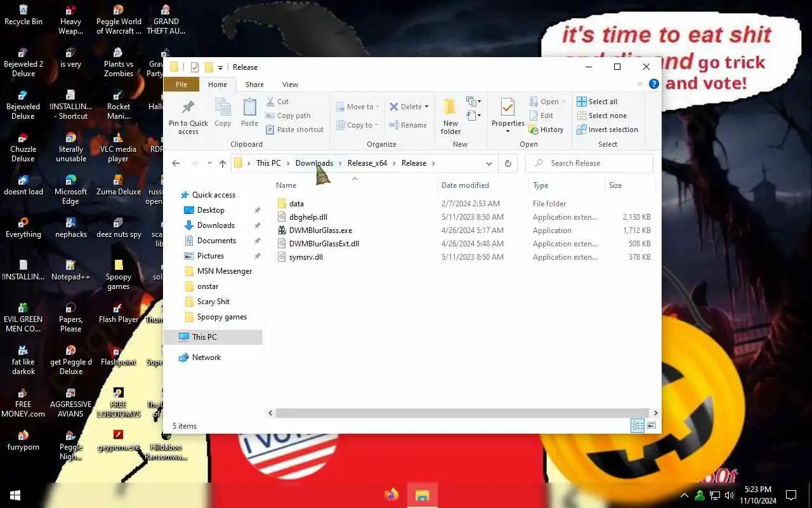812x508 pixels.
Task: Open recent locations dropdown arrow
Action: pos(210,163)
